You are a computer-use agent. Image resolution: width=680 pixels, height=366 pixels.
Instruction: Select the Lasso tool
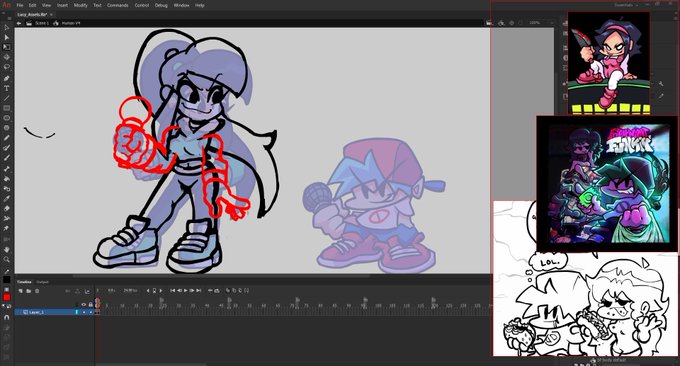(7, 67)
